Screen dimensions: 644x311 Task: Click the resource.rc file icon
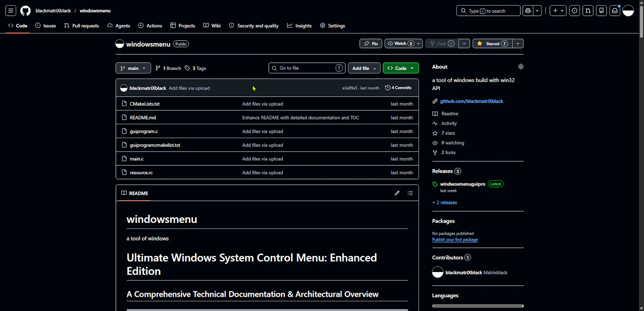tap(124, 173)
